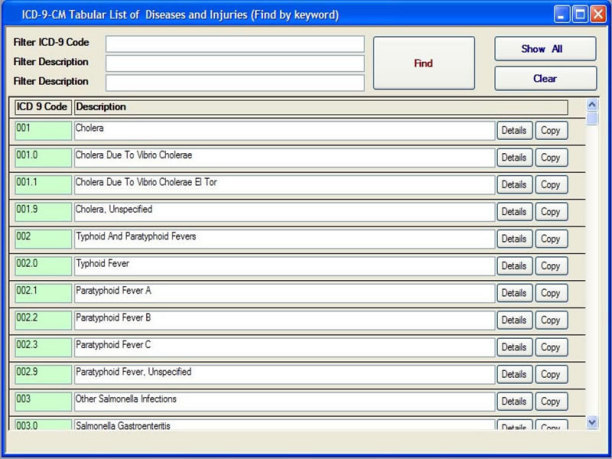Select the code cell 002.3

[43, 347]
